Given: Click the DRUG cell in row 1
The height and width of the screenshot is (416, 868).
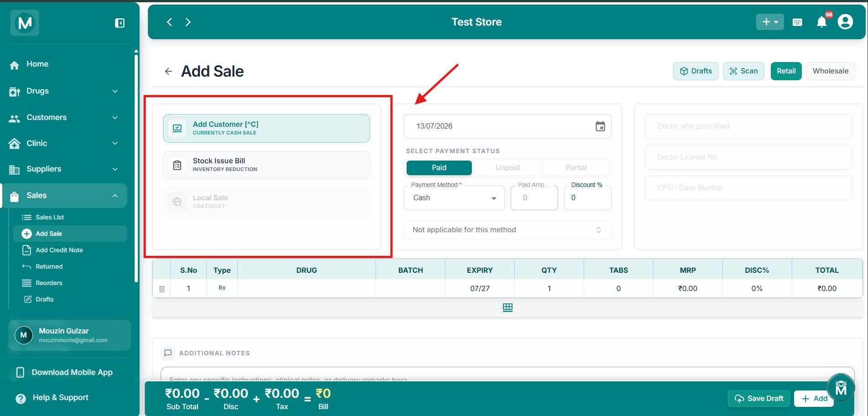Looking at the screenshot, I should tap(307, 288).
